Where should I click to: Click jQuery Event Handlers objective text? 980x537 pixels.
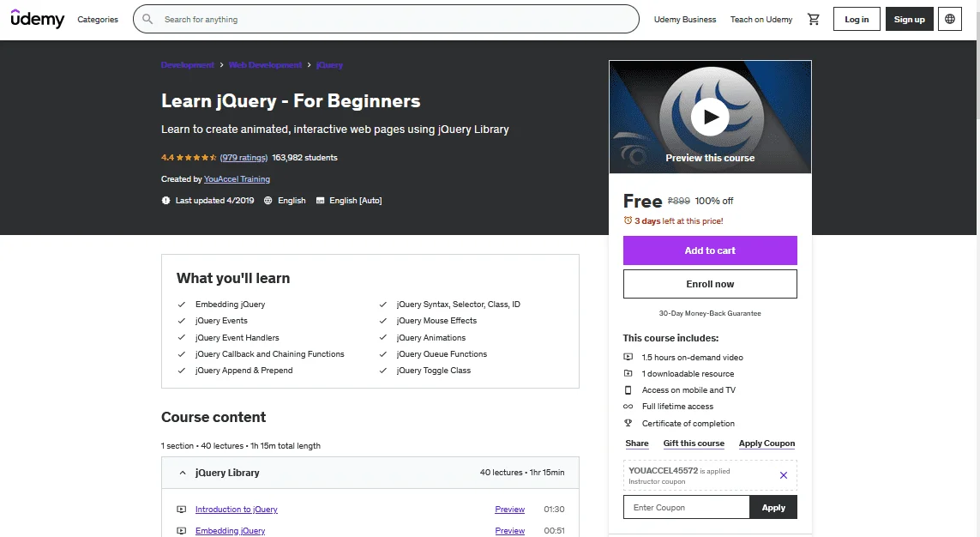pos(237,338)
